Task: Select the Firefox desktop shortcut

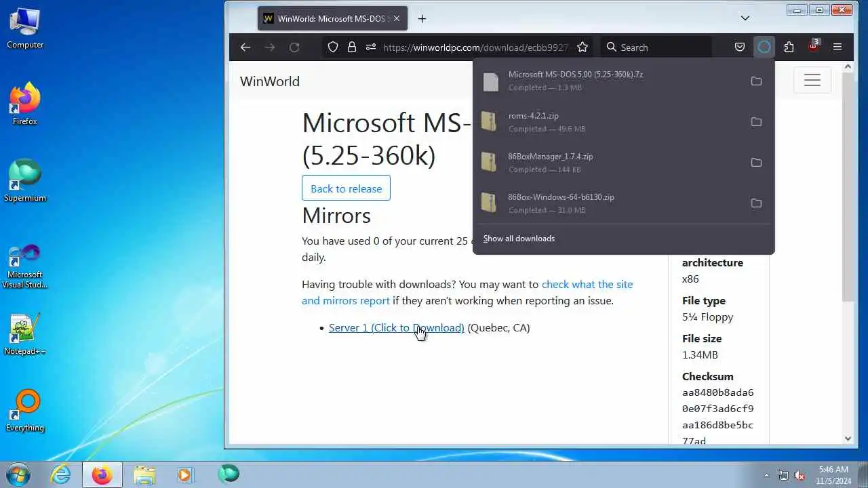Action: tap(25, 105)
